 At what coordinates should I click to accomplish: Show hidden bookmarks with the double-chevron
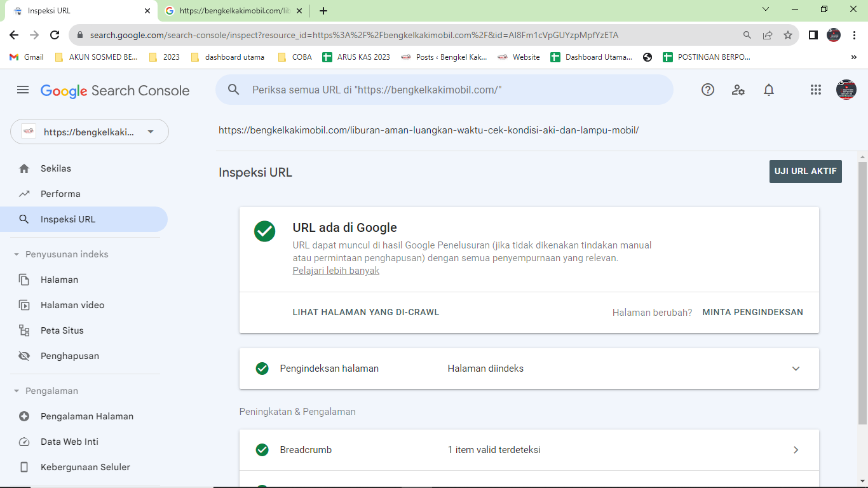853,57
